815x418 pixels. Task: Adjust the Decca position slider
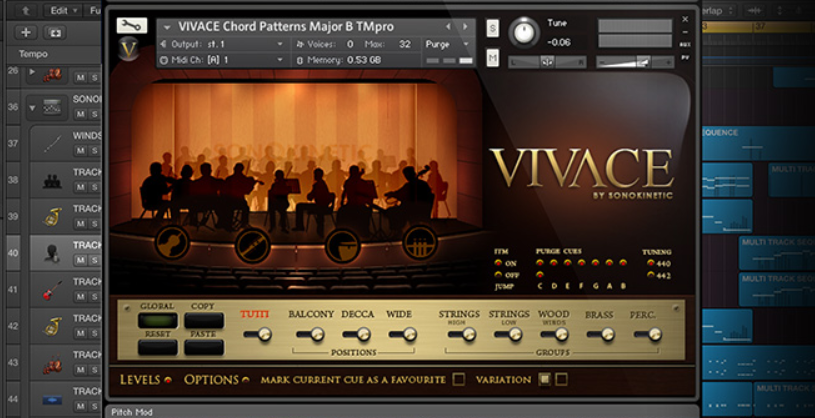click(357, 334)
